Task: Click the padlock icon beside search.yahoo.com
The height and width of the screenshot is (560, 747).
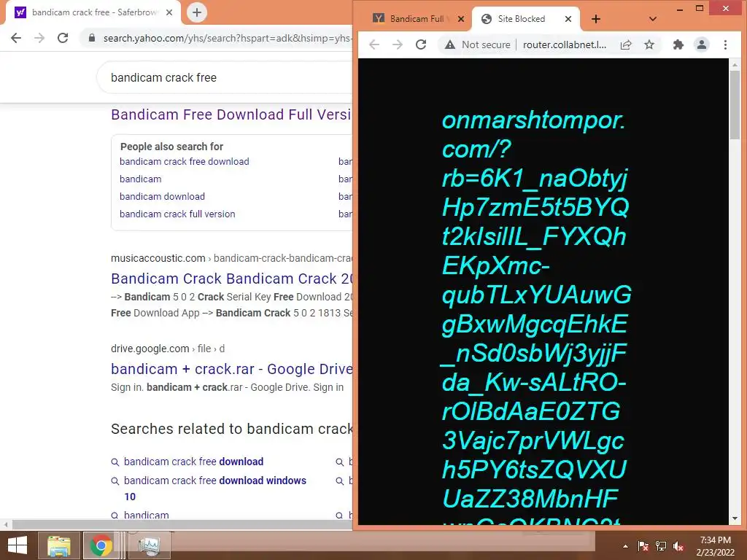Action: (x=92, y=38)
